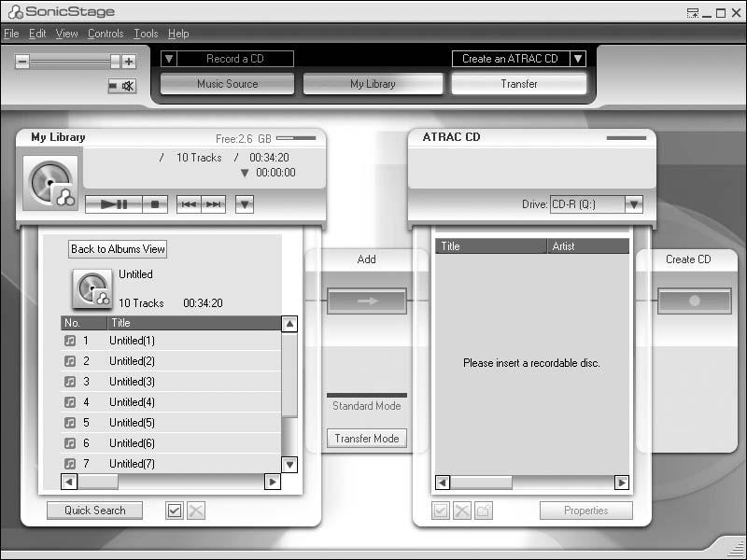
Task: Click the track list vertical scrollbar thumb
Action: click(x=289, y=376)
